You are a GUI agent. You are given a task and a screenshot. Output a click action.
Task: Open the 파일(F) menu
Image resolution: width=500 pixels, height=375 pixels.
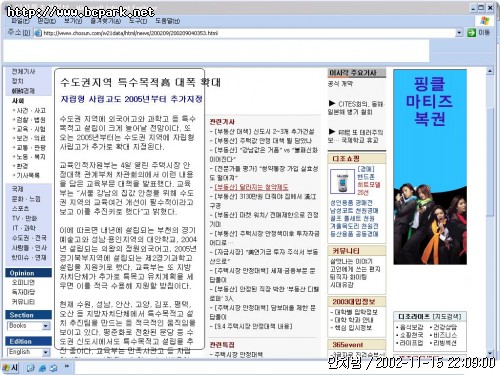point(20,21)
